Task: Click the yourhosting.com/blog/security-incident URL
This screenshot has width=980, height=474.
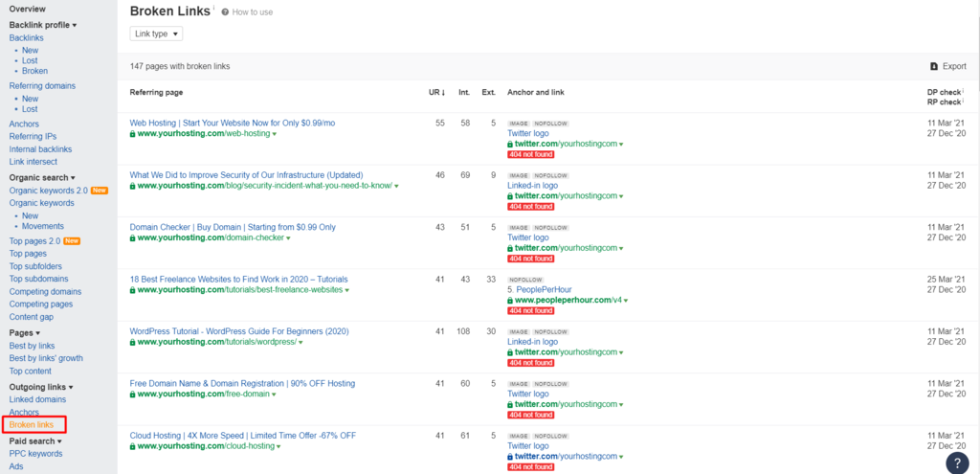Action: pyautogui.click(x=265, y=186)
